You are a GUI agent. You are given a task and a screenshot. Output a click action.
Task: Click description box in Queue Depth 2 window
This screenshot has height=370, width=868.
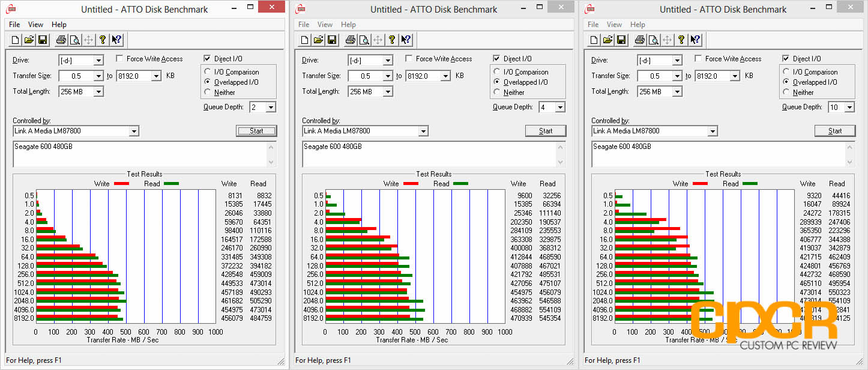145,154
